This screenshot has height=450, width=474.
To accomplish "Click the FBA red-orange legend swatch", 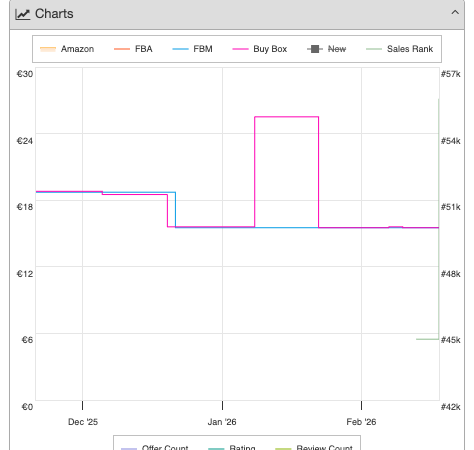I will [x=122, y=49].
